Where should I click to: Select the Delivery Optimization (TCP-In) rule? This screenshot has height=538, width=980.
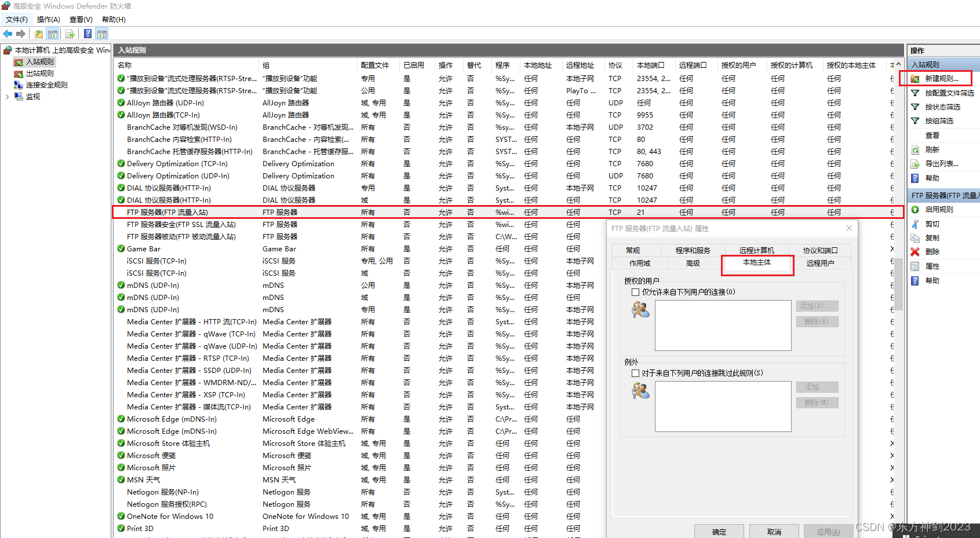coord(177,164)
